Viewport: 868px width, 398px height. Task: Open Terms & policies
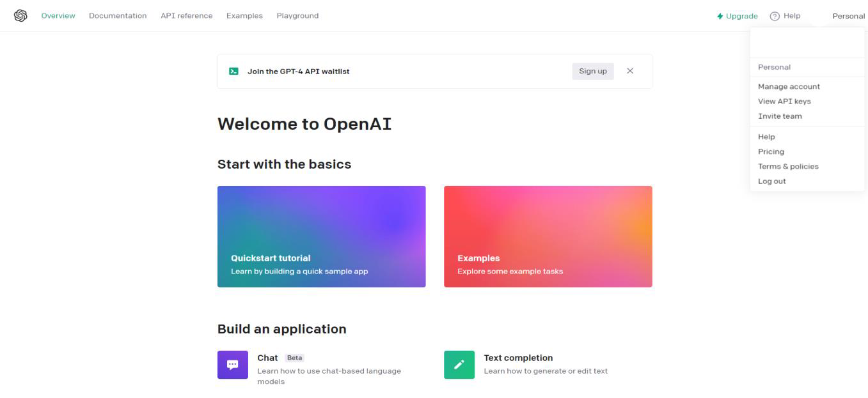pyautogui.click(x=788, y=166)
